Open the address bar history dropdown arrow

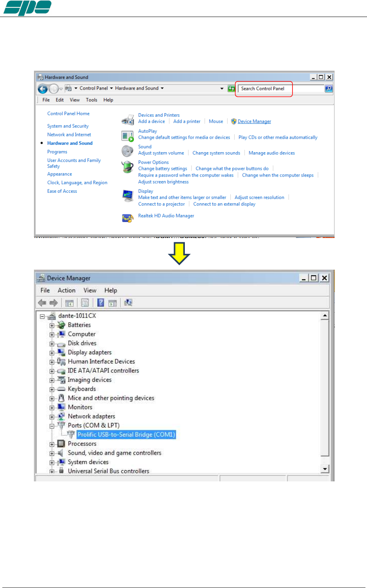222,88
